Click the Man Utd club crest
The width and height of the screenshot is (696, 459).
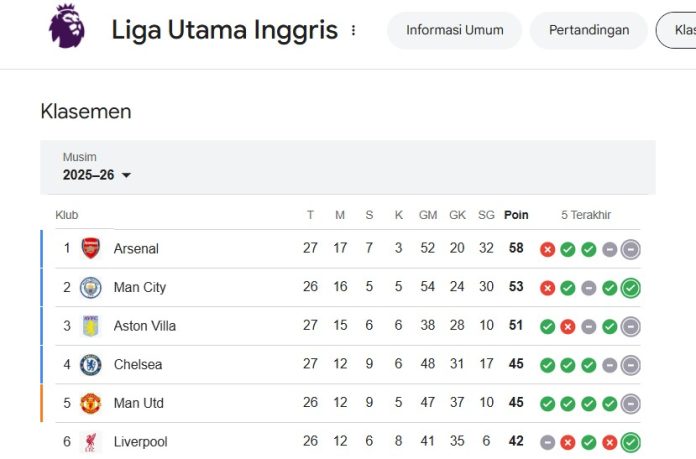pyautogui.click(x=91, y=403)
